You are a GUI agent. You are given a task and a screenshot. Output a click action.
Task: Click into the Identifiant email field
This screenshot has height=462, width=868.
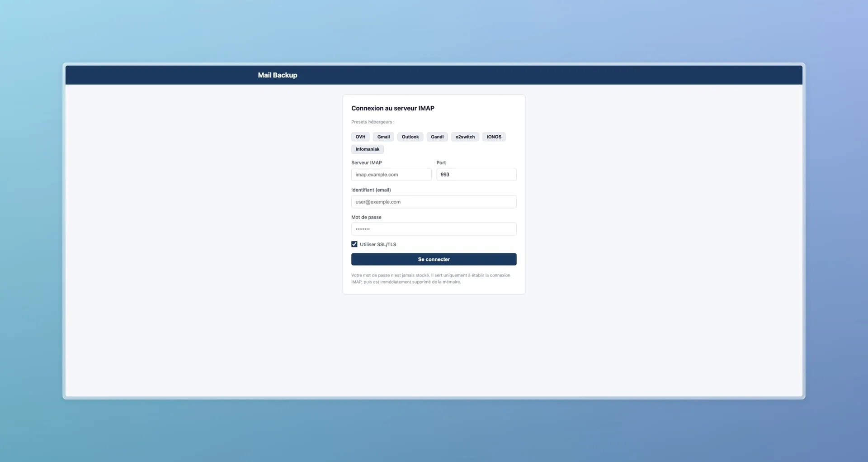click(x=434, y=202)
